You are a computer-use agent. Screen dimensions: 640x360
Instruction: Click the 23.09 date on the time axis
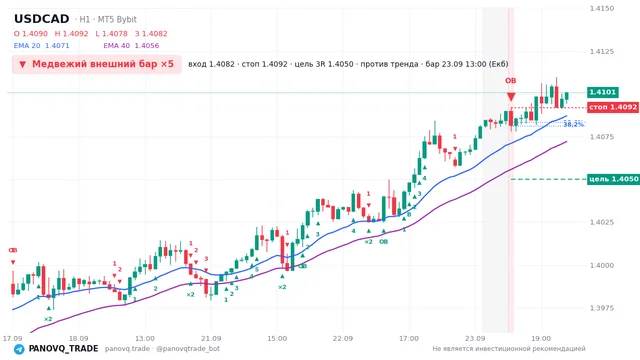[475, 338]
